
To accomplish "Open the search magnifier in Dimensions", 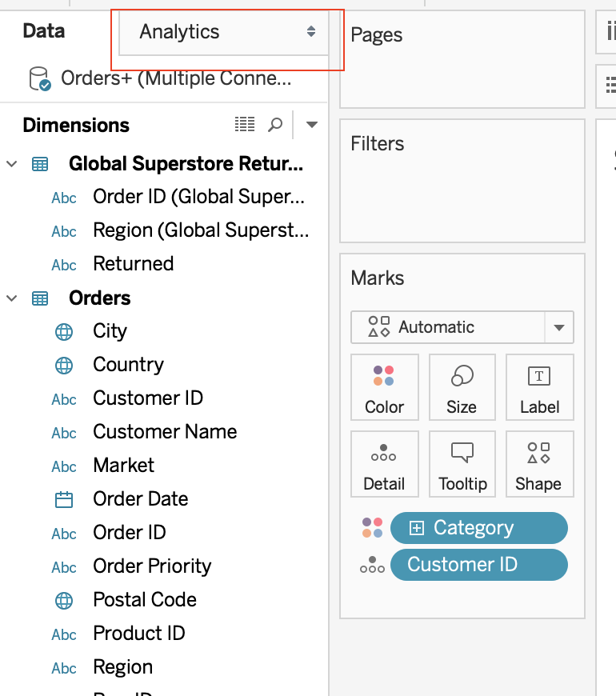I will pos(275,125).
